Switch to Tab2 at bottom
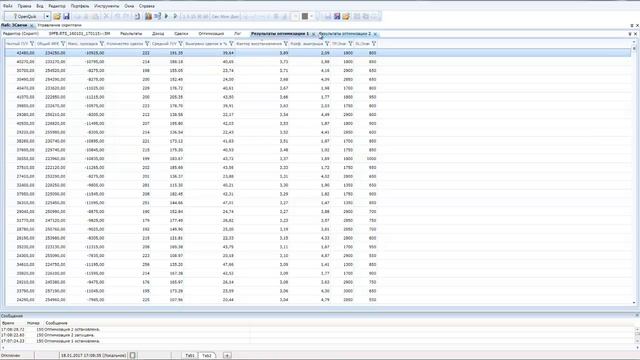Viewport: 640px width, 360px height. 207,356
